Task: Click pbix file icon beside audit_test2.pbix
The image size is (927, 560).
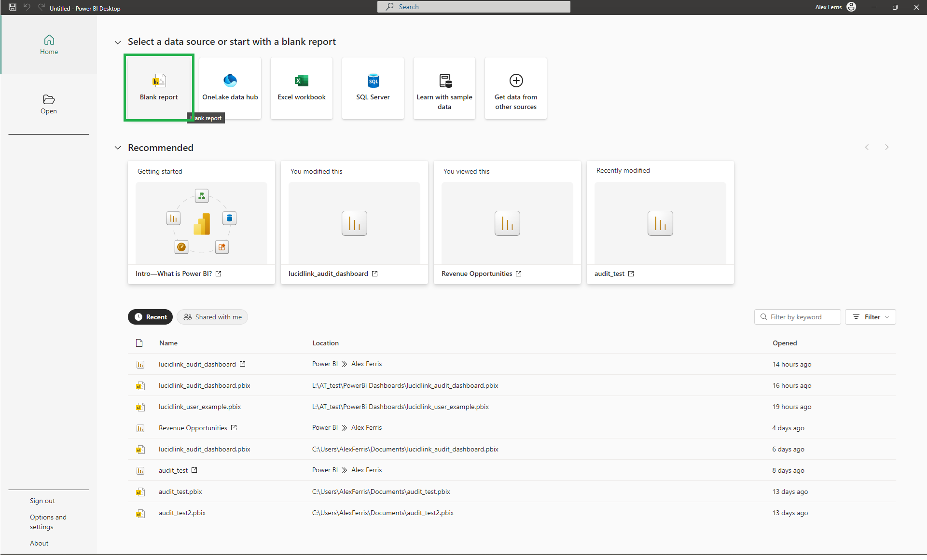Action: point(140,513)
